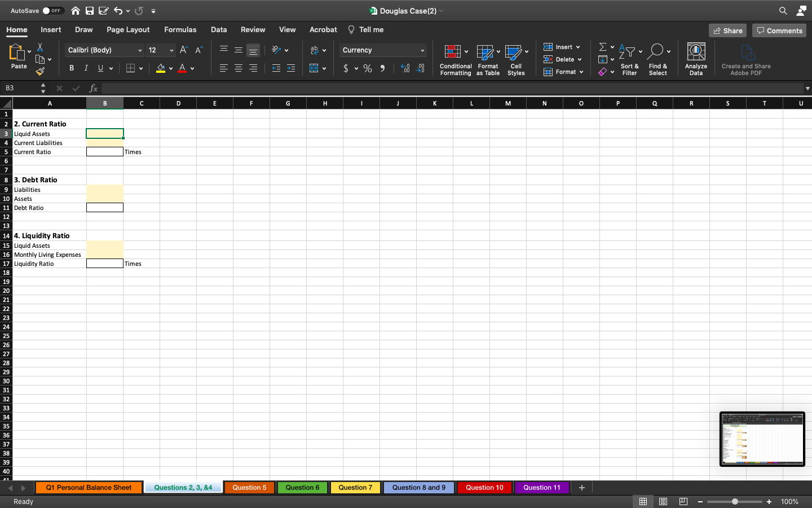Open the Comments pane

(x=779, y=30)
